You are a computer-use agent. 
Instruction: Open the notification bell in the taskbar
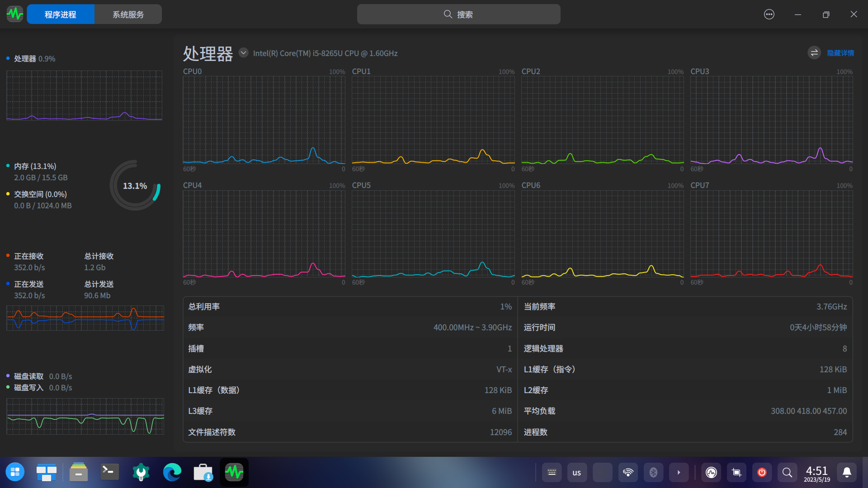click(846, 473)
